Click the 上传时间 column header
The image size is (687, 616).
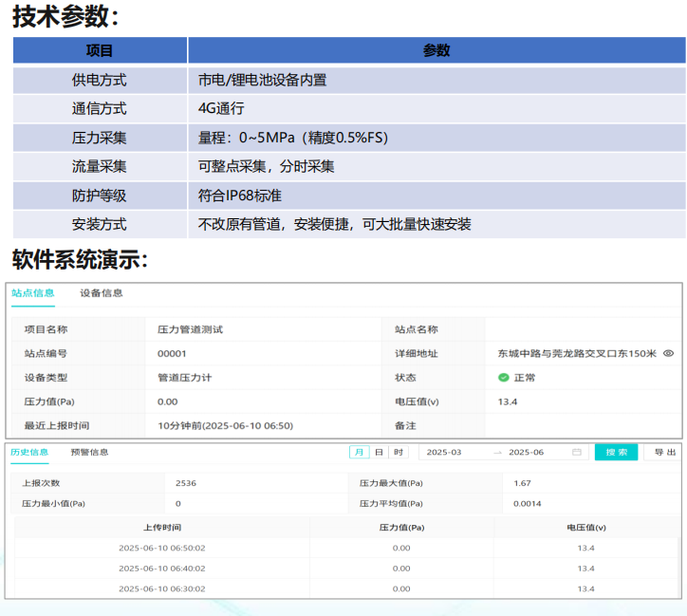pyautogui.click(x=161, y=527)
